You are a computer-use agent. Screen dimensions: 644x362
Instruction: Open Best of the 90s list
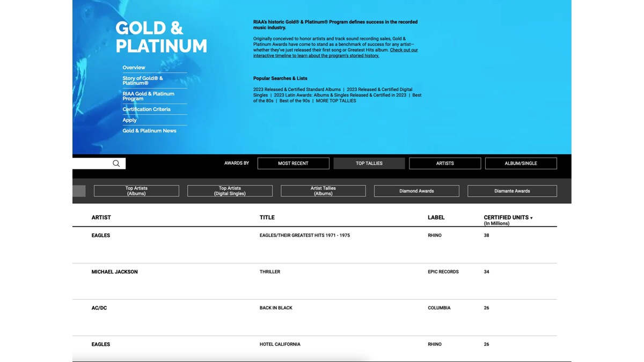(x=295, y=101)
